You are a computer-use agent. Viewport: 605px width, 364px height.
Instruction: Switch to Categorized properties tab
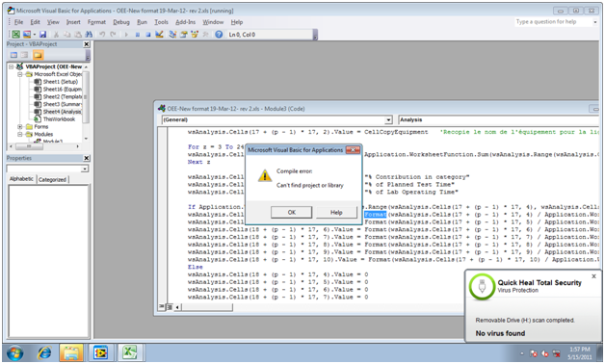point(52,179)
